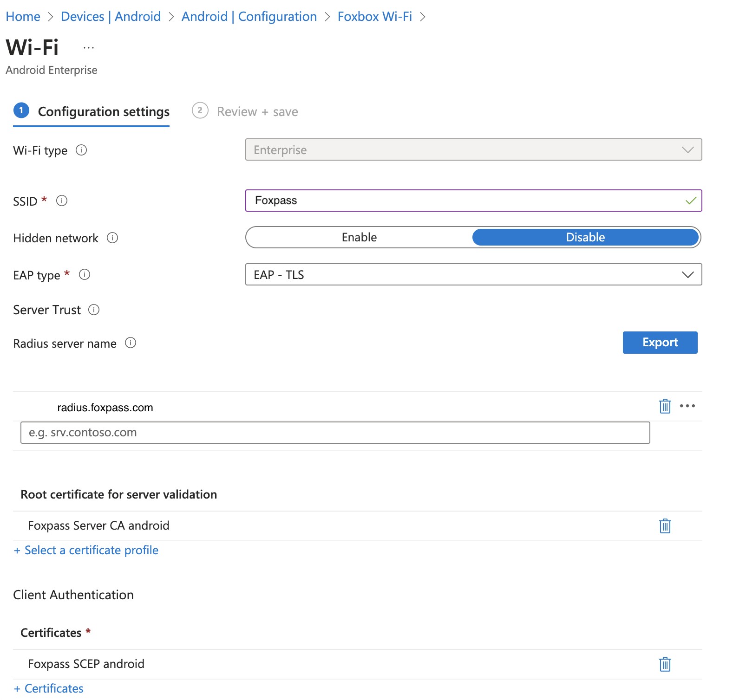Show SSID info tooltip icon
The image size is (733, 700).
62,201
